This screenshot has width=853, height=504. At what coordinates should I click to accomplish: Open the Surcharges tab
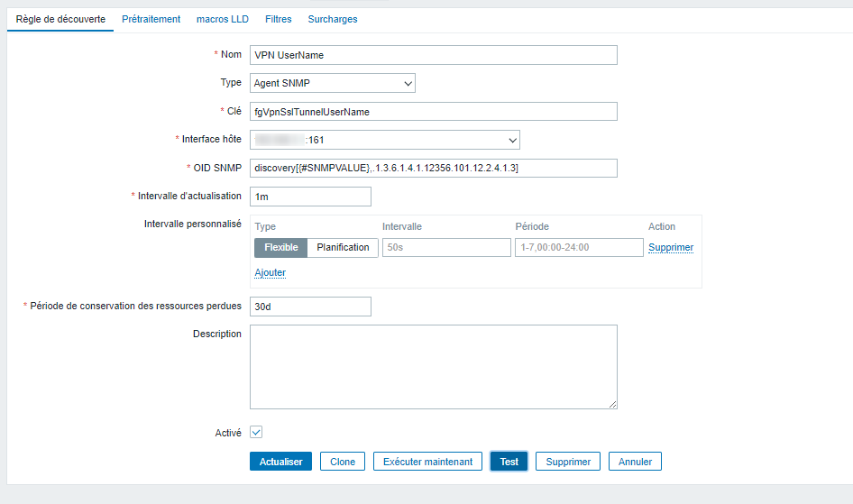point(333,19)
